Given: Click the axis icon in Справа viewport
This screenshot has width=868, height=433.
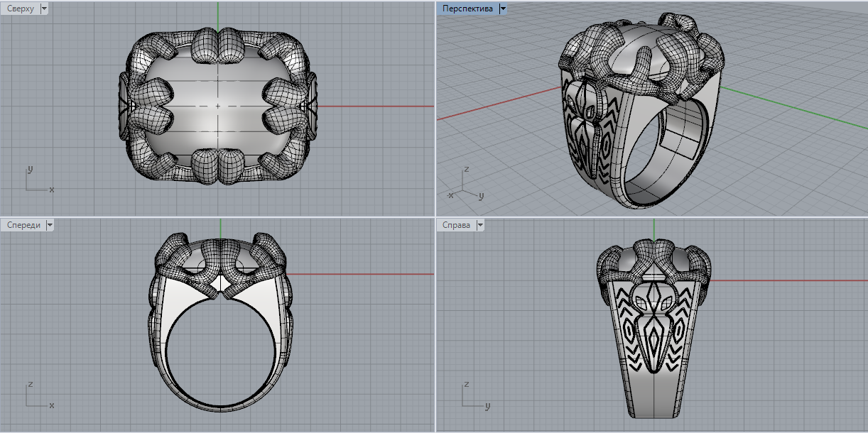Looking at the screenshot, I should tap(472, 398).
